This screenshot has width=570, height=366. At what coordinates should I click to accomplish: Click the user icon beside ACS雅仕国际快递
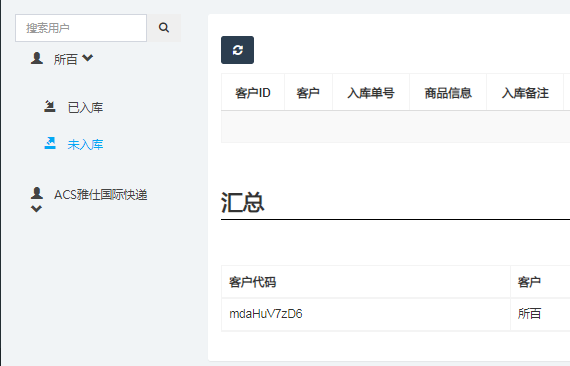click(x=37, y=193)
